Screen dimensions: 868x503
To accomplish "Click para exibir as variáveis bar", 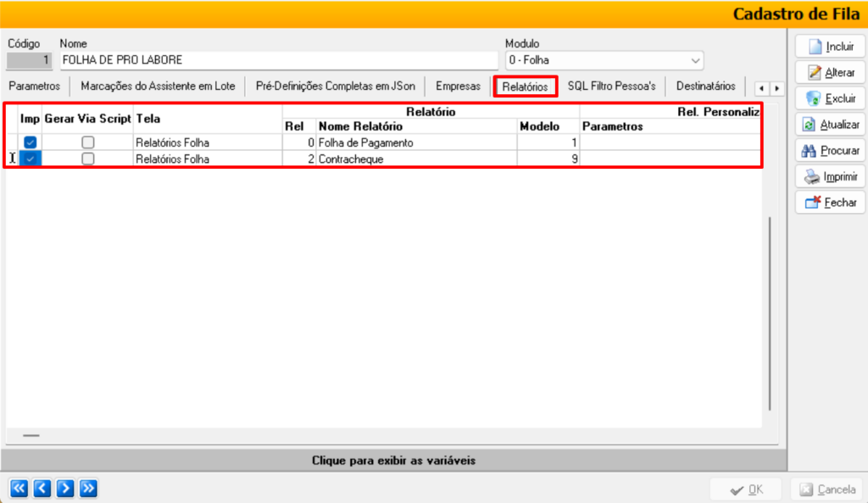I will pyautogui.click(x=393, y=461).
